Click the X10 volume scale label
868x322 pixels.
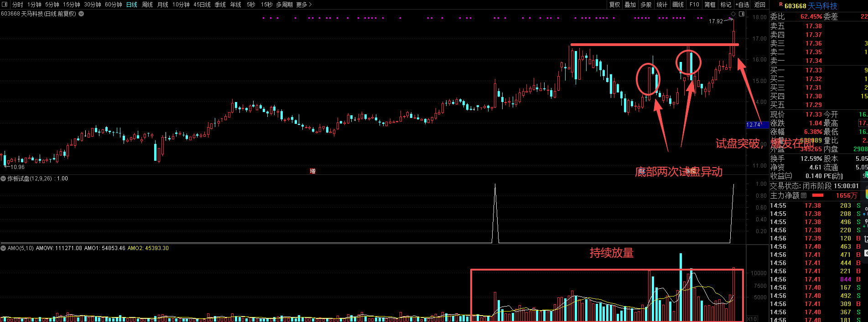click(751, 319)
